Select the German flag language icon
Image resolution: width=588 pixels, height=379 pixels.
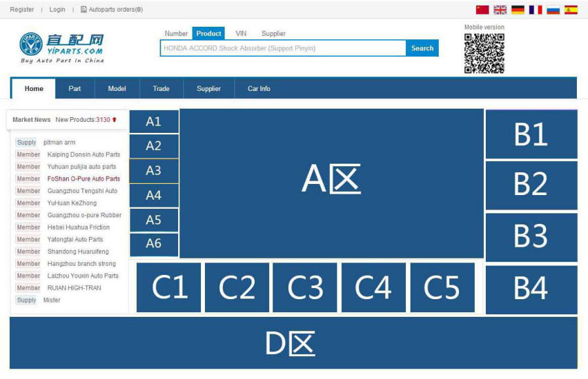click(518, 10)
